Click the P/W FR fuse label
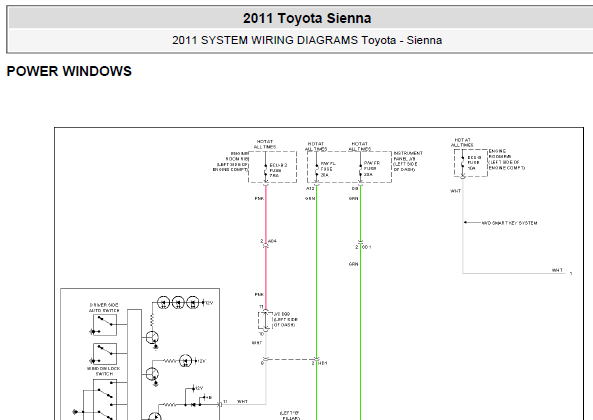Viewport: 593px width, 420px height. click(x=371, y=169)
